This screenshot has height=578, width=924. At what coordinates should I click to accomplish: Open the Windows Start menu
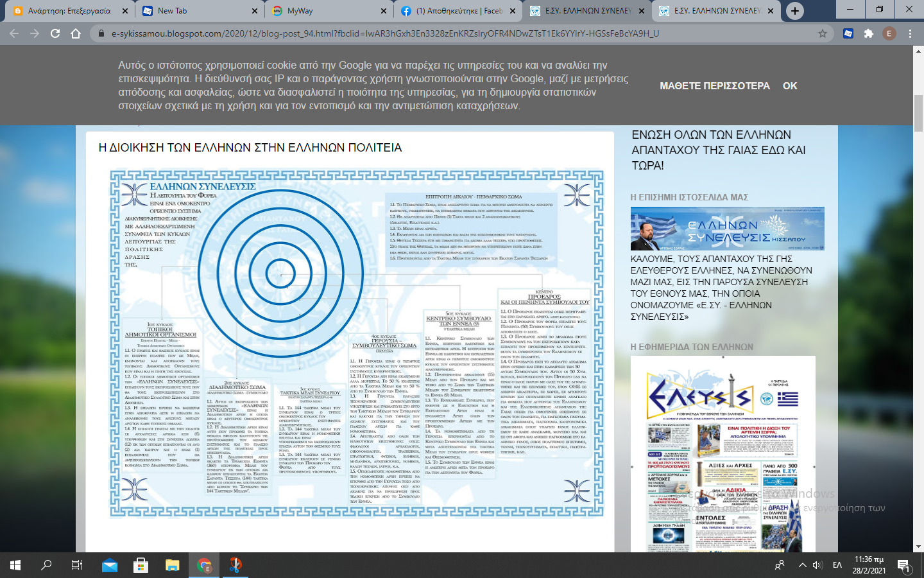pos(15,565)
